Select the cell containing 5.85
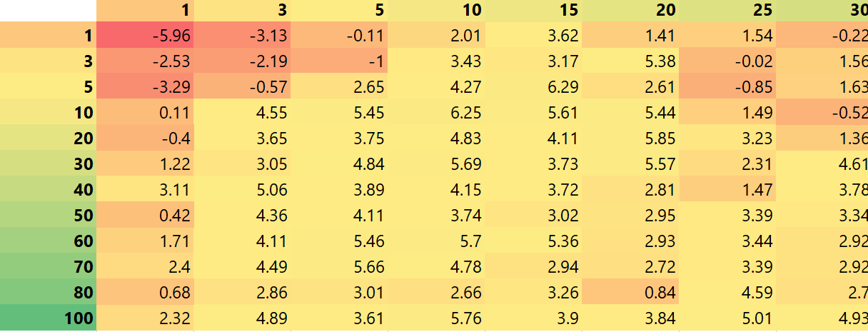 [x=630, y=138]
